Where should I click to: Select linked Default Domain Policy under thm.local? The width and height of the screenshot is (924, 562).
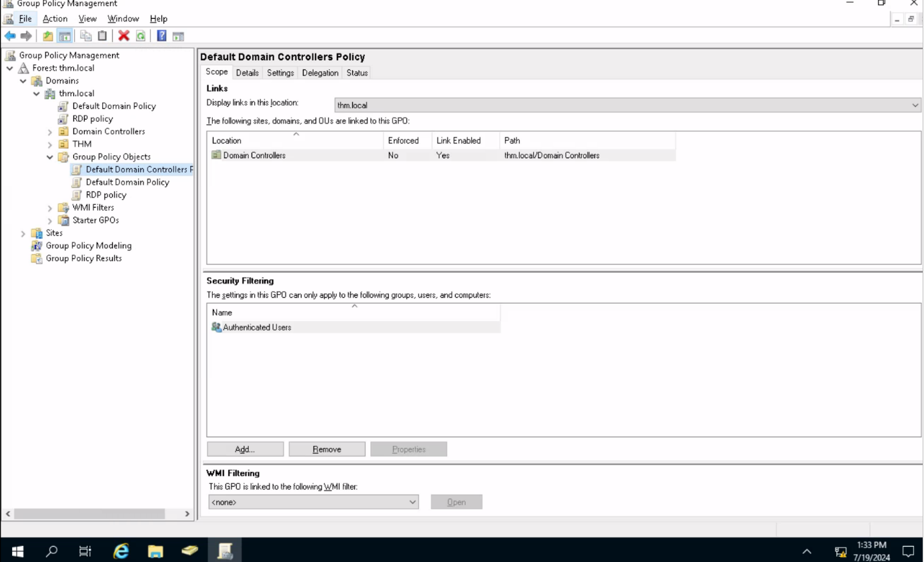point(113,106)
